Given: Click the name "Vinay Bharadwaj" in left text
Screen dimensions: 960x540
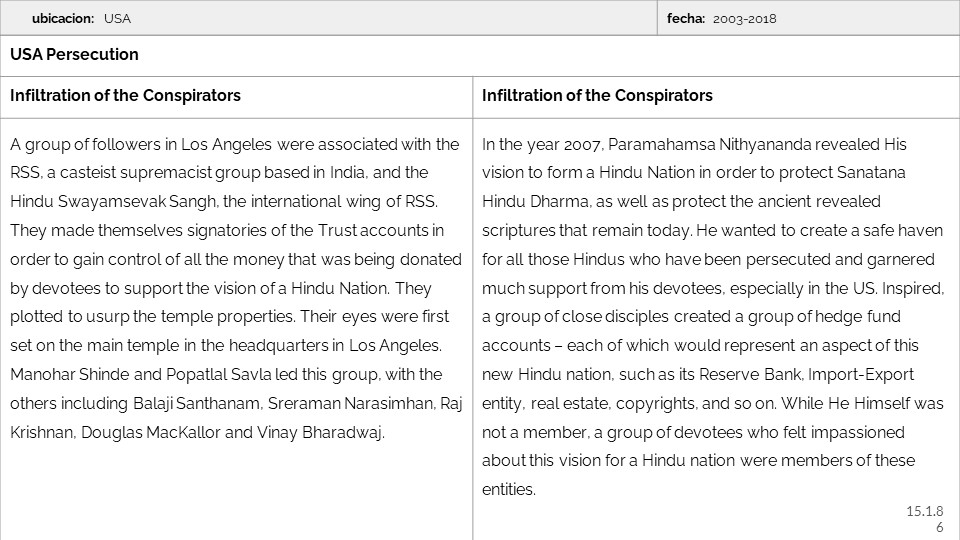Looking at the screenshot, I should 329,433.
